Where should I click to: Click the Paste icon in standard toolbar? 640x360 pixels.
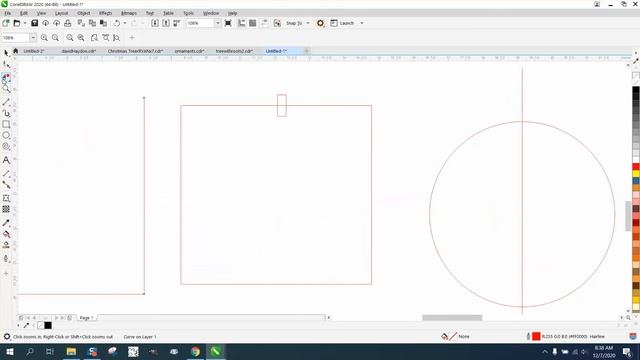coord(103,23)
